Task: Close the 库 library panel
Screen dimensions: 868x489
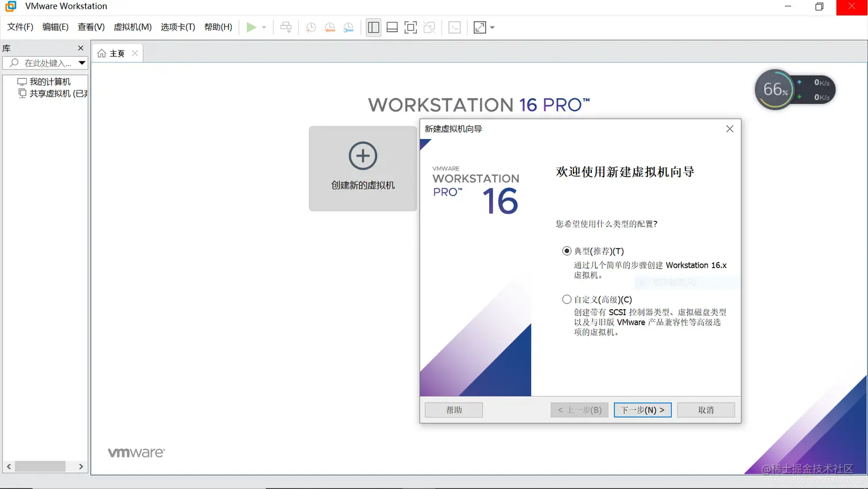Action: click(80, 48)
